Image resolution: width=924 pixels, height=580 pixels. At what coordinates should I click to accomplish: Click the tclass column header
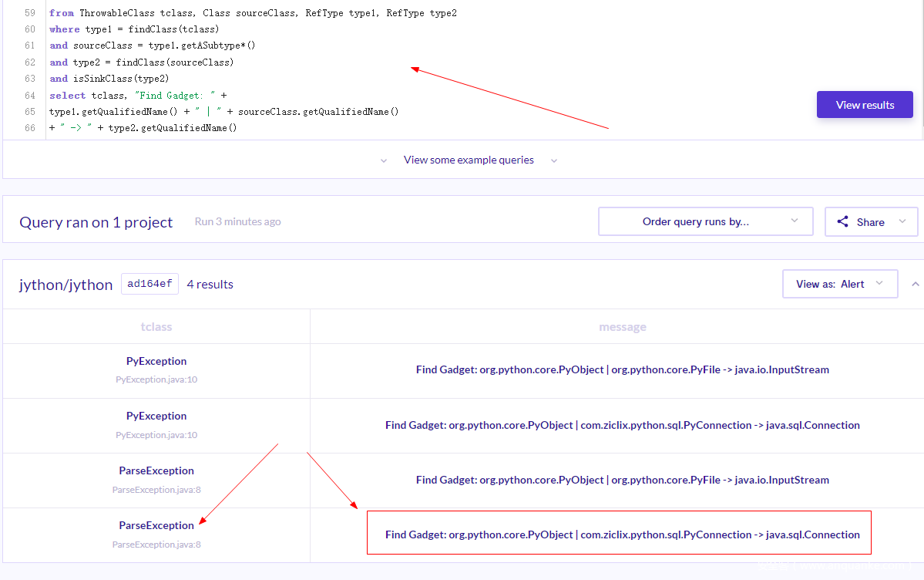click(x=156, y=326)
